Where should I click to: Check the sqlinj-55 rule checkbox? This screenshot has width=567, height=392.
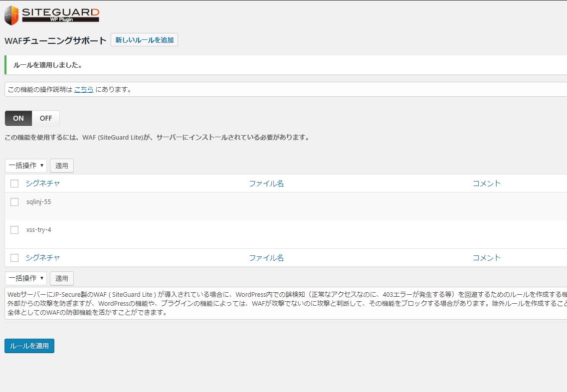14,202
